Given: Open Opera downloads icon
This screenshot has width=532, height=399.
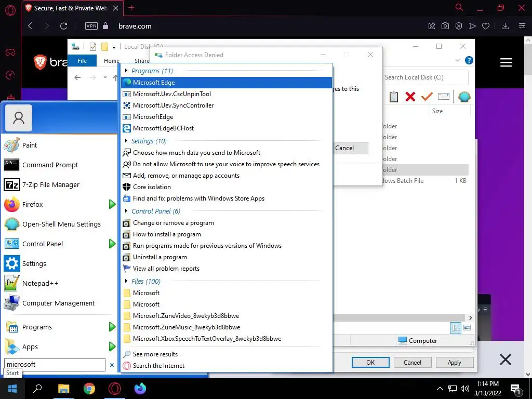Looking at the screenshot, I should tap(505, 26).
